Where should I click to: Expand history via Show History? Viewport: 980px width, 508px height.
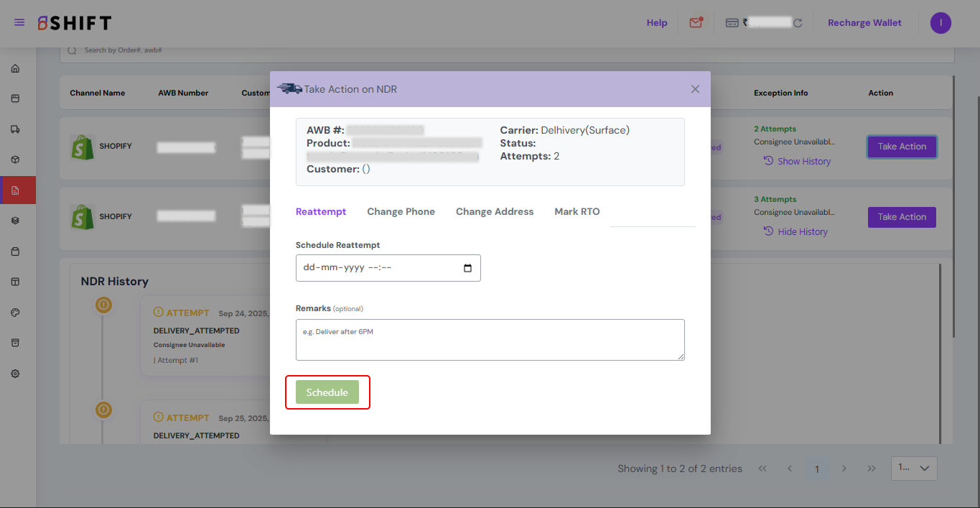click(x=797, y=162)
